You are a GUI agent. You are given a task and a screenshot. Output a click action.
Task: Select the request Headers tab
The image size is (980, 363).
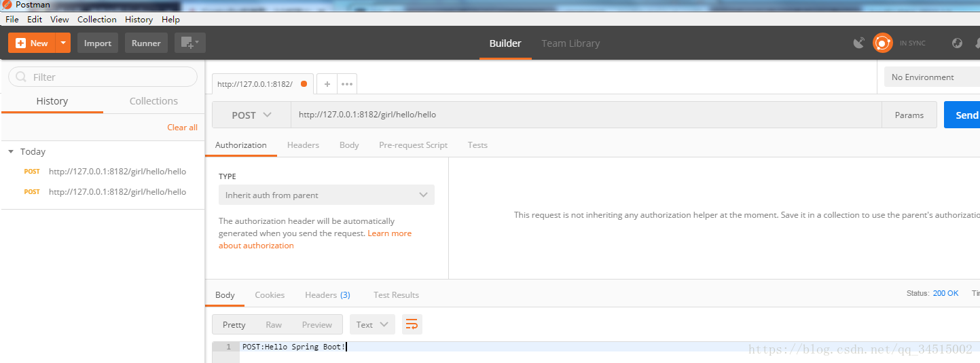point(303,145)
